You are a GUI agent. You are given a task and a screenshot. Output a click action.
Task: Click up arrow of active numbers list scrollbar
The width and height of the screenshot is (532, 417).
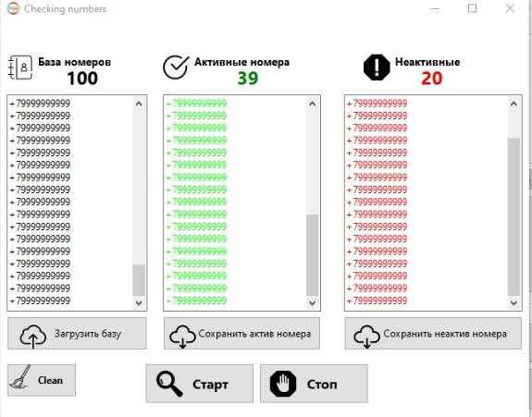pyautogui.click(x=313, y=104)
